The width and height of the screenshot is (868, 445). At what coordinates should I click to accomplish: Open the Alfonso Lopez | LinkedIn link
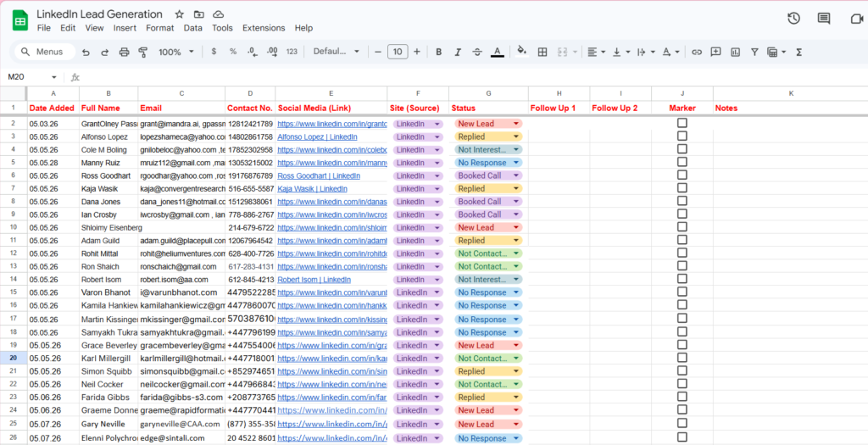tap(317, 136)
